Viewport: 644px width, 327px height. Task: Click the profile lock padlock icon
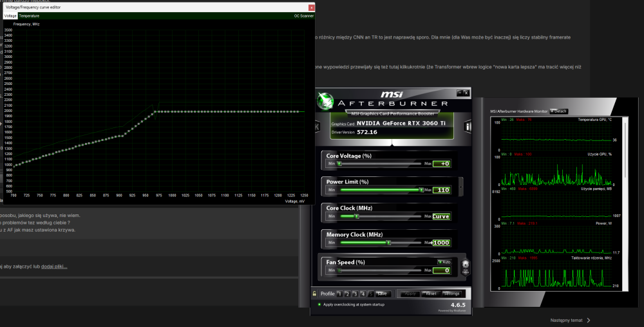314,294
